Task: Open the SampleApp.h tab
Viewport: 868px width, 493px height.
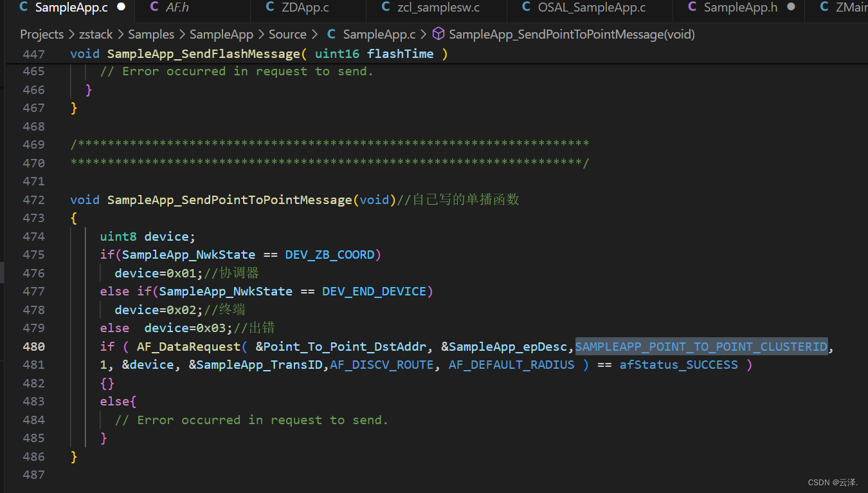Action: [740, 7]
